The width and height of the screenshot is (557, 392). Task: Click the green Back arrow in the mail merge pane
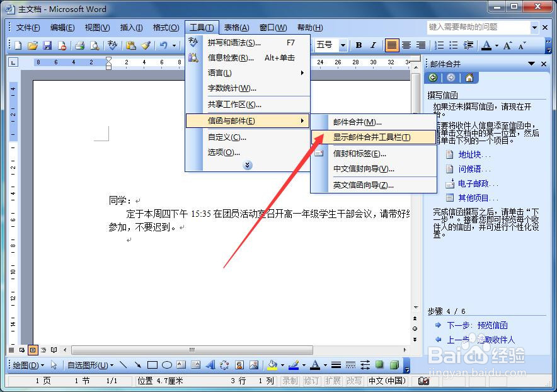[x=433, y=78]
